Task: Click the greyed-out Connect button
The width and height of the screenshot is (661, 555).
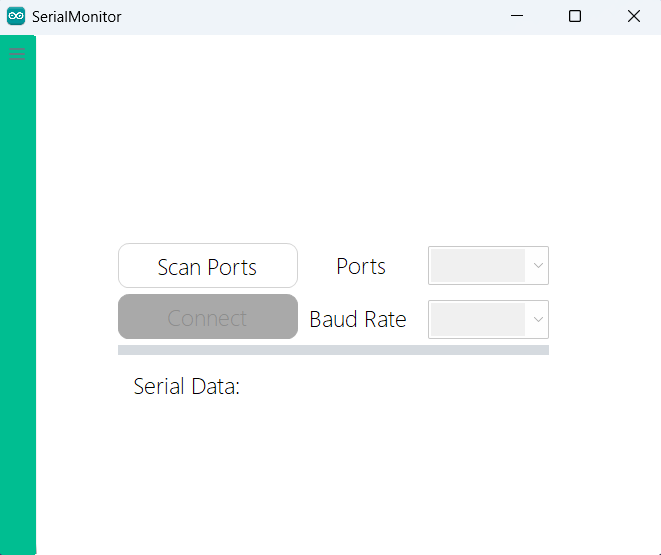Action: (x=207, y=317)
